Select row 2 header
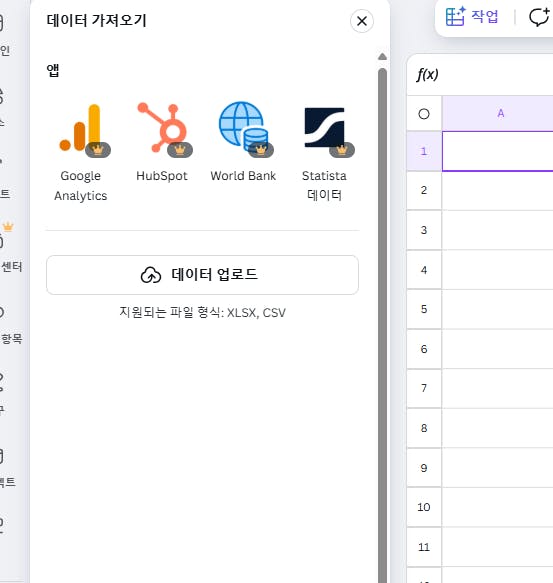This screenshot has width=553, height=583. [424, 191]
